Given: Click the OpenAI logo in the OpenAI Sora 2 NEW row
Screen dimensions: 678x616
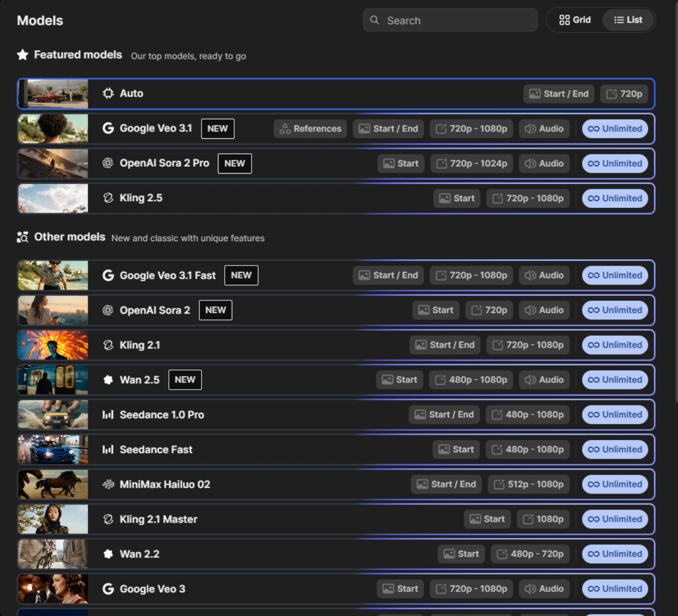Looking at the screenshot, I should click(108, 310).
